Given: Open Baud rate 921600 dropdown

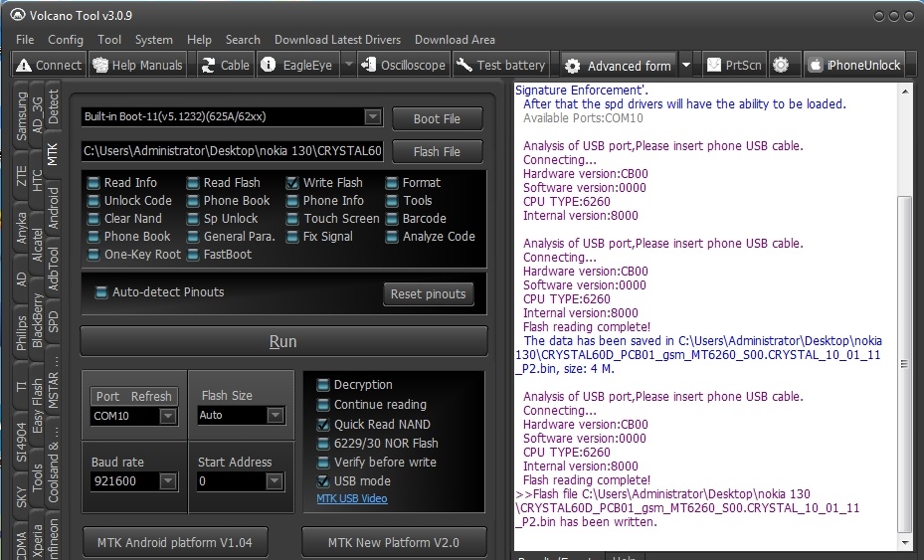Looking at the screenshot, I should 168,481.
